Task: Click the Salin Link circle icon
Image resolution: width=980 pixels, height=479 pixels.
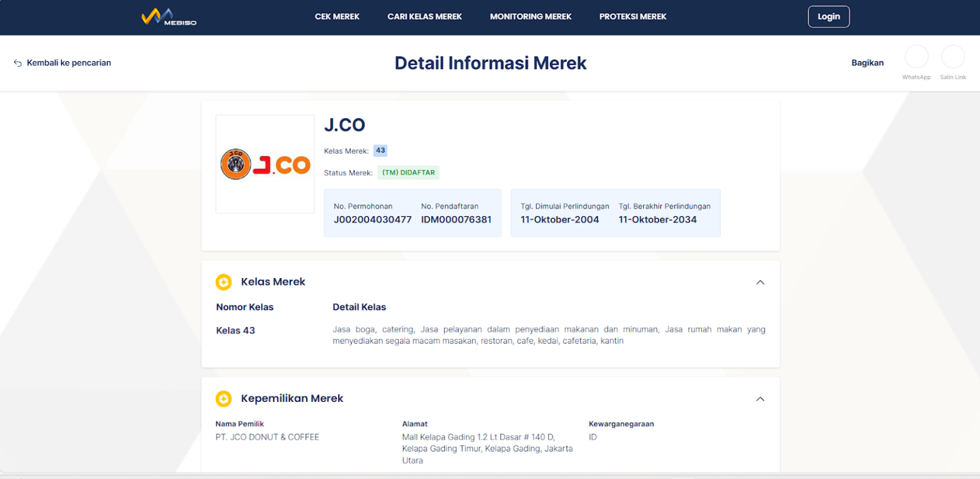Action: [x=953, y=57]
